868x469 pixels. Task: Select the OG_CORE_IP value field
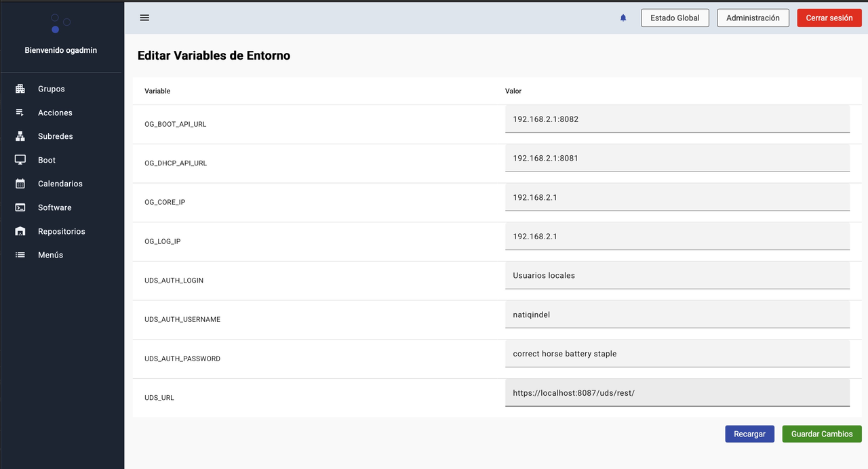point(677,198)
